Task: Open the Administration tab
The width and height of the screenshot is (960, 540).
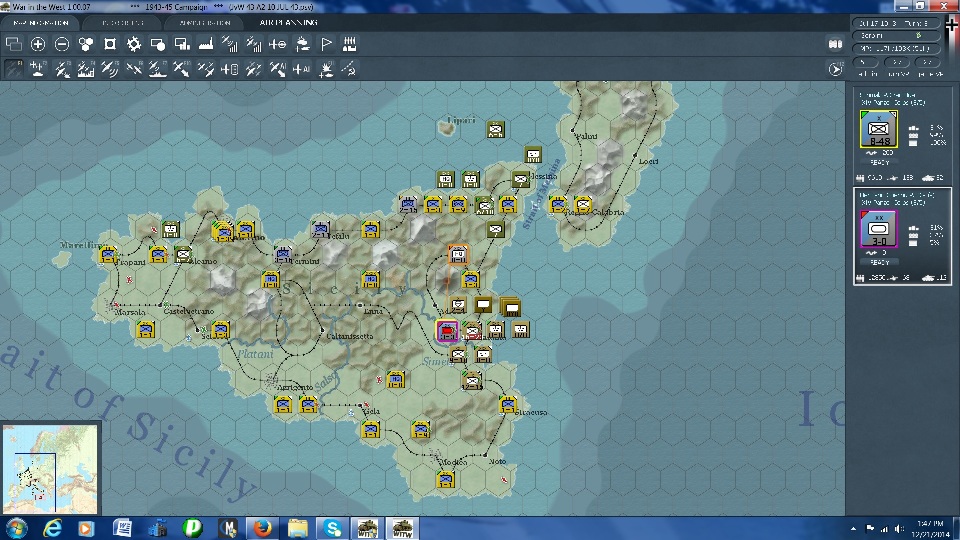Action: click(204, 23)
